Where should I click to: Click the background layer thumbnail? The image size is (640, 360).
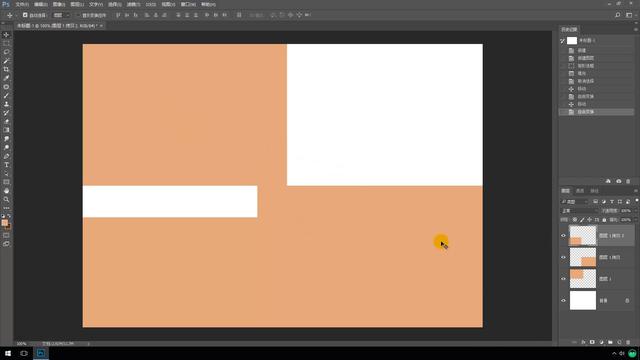point(582,300)
